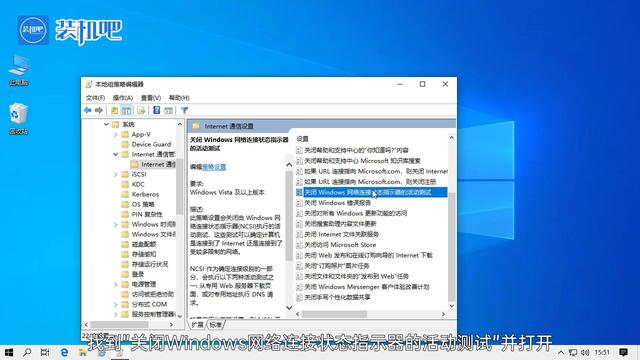Screen dimensions: 640x360
Task: Click the tree pane horizontal scrollbar thumb
Action: click(119, 324)
